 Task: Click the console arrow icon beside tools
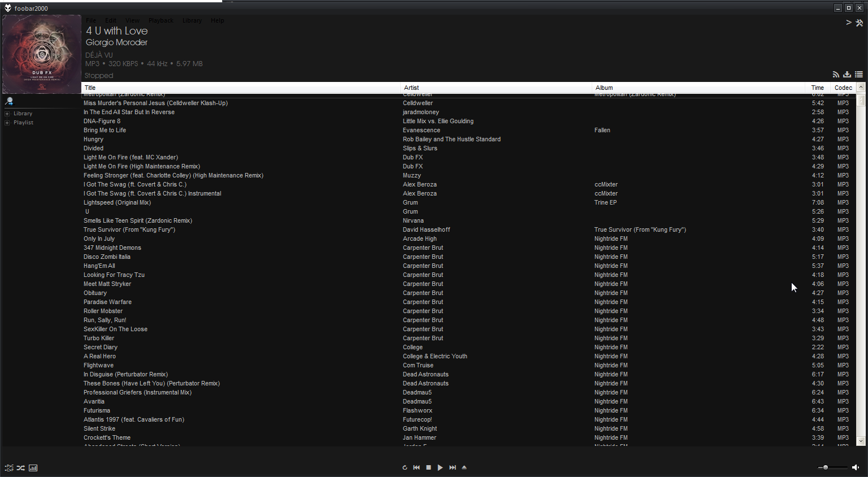[848, 23]
